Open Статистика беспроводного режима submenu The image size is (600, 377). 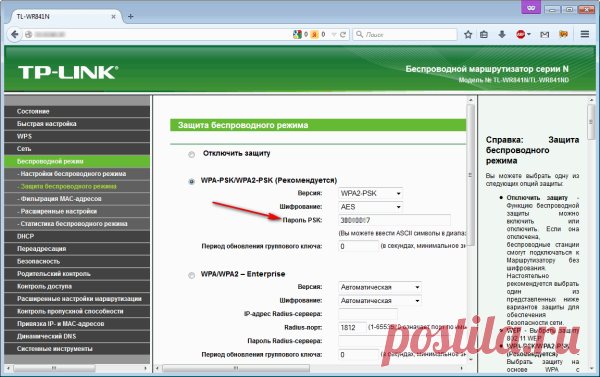(x=77, y=224)
